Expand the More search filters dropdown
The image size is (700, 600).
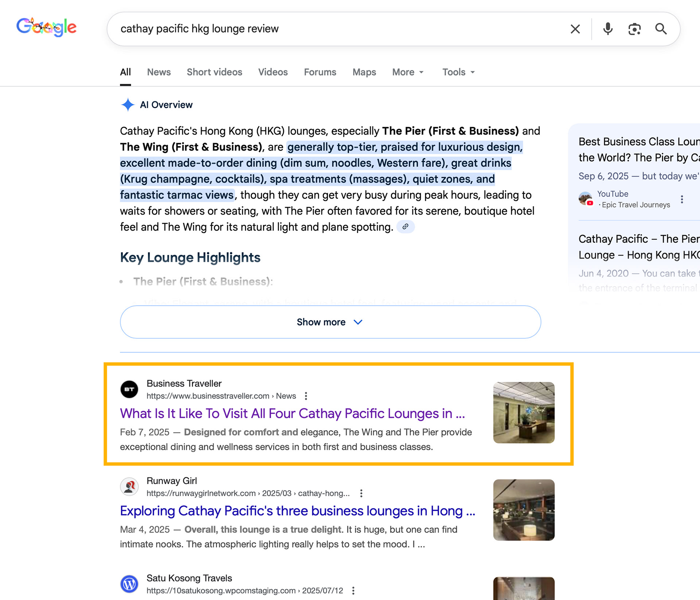point(408,72)
